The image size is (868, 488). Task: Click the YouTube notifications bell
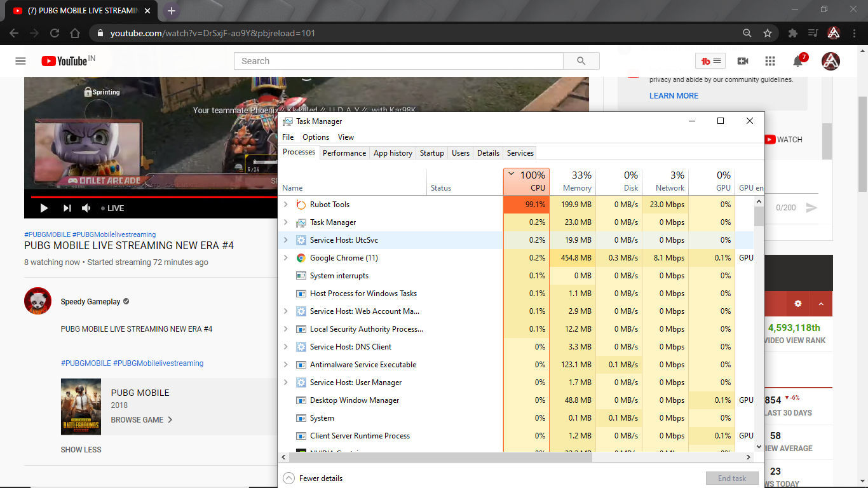[797, 61]
